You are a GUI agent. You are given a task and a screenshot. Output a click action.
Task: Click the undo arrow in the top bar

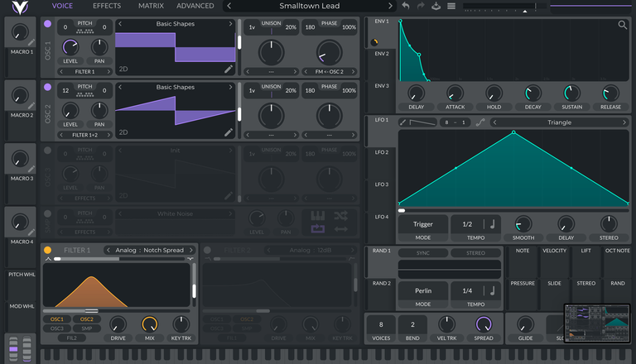point(405,6)
